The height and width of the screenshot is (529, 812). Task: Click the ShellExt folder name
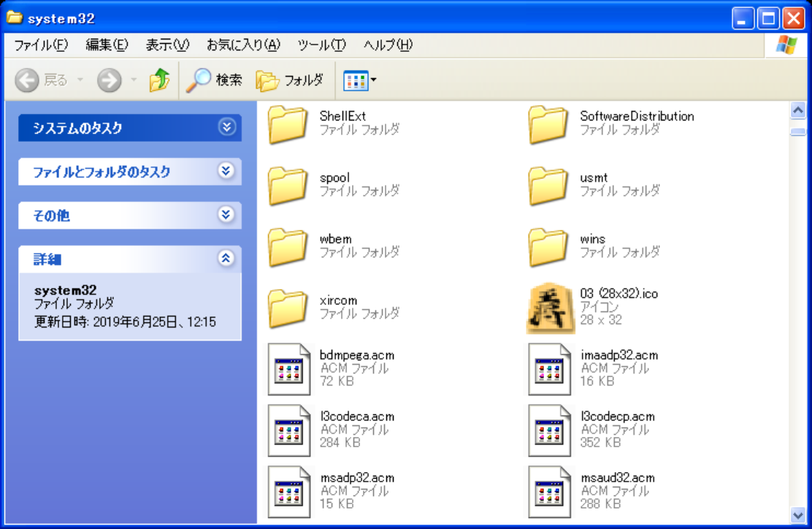point(342,116)
